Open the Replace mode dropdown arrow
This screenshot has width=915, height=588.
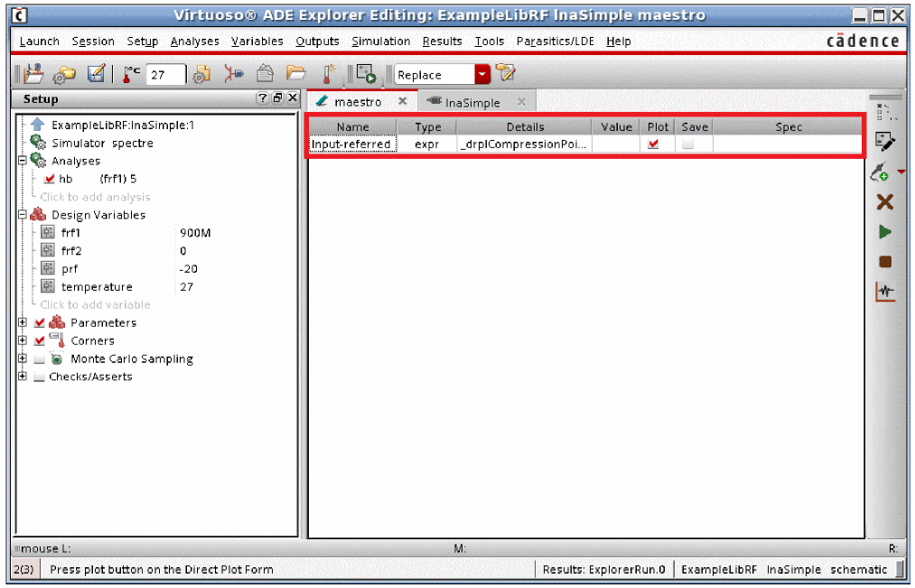pos(482,75)
